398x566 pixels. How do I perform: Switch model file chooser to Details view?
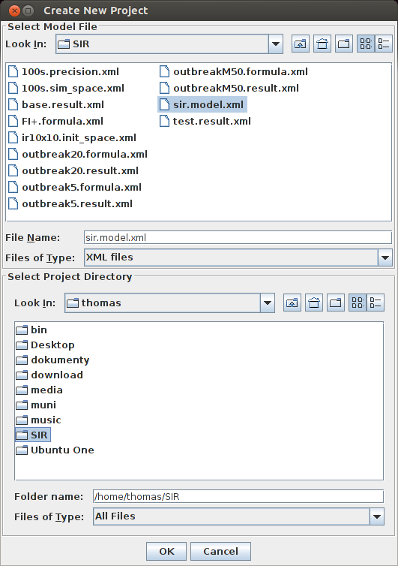(383, 44)
